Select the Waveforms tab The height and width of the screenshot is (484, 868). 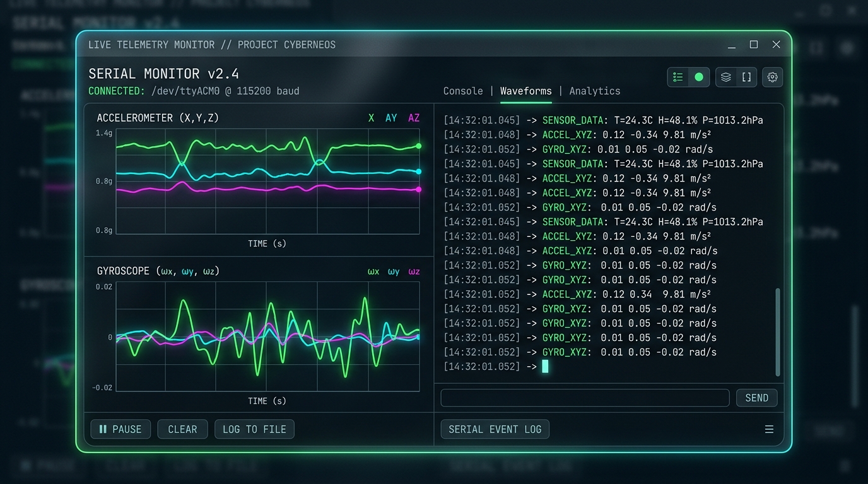coord(526,91)
